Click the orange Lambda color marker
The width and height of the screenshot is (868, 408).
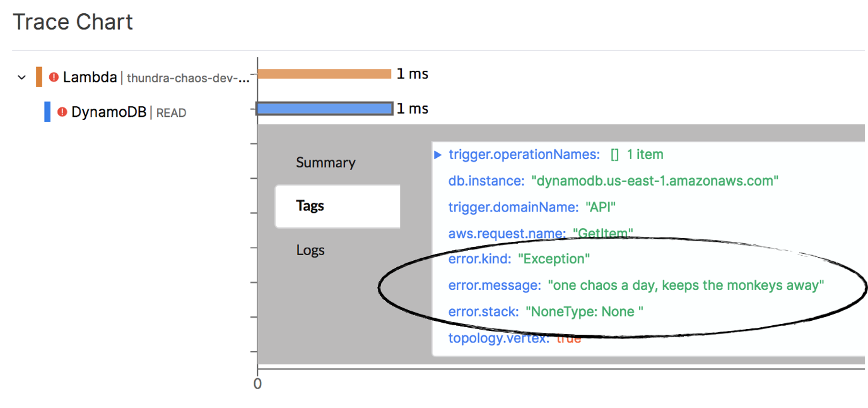[39, 77]
